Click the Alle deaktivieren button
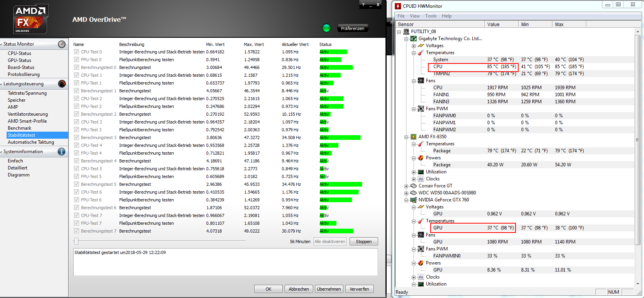644x298 pixels. 330,242
